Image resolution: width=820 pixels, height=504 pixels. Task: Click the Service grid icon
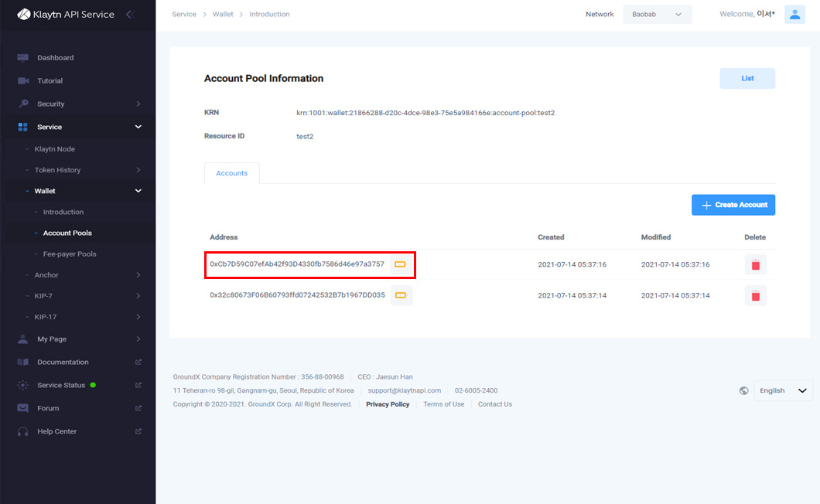click(22, 127)
